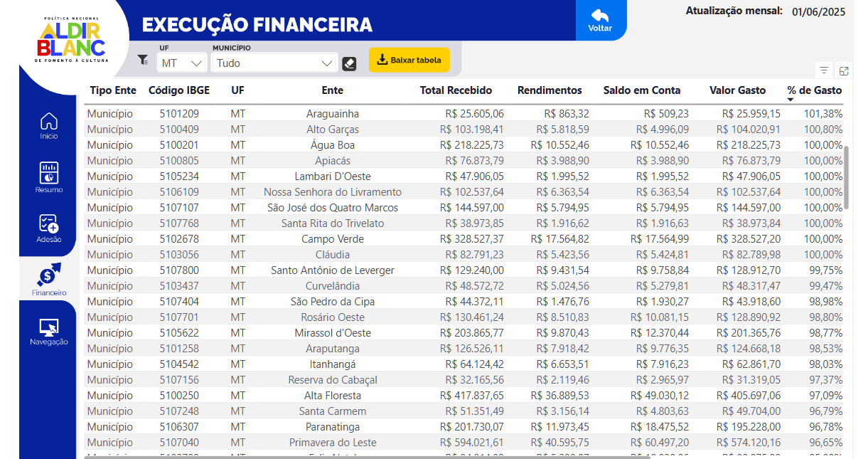The width and height of the screenshot is (868, 459).
Task: Open the Navegação monitor icon
Action: pos(49,327)
